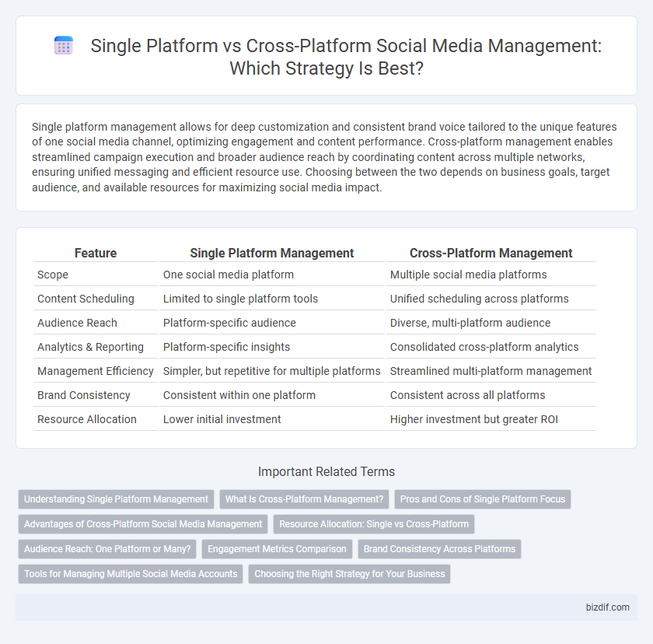This screenshot has height=644, width=653.
Task: Open 'Advantages of Cross-Platform Social Media Management' tag
Action: [143, 524]
